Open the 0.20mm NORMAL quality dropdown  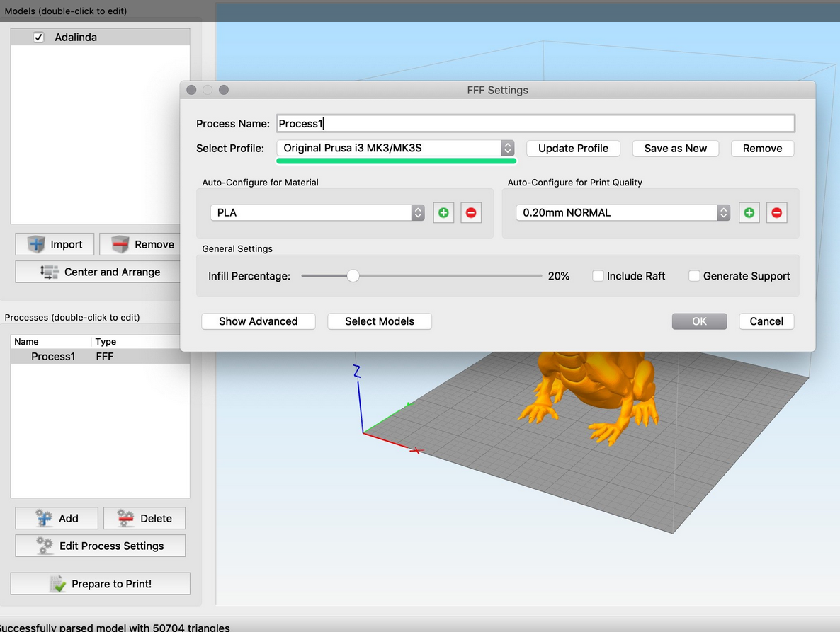click(x=623, y=213)
